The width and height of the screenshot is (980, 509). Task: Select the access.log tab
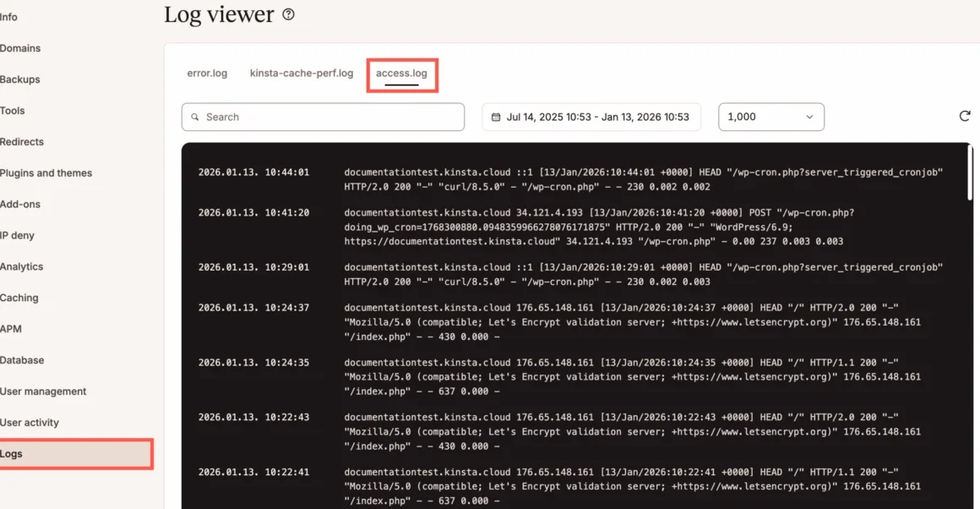pos(401,74)
